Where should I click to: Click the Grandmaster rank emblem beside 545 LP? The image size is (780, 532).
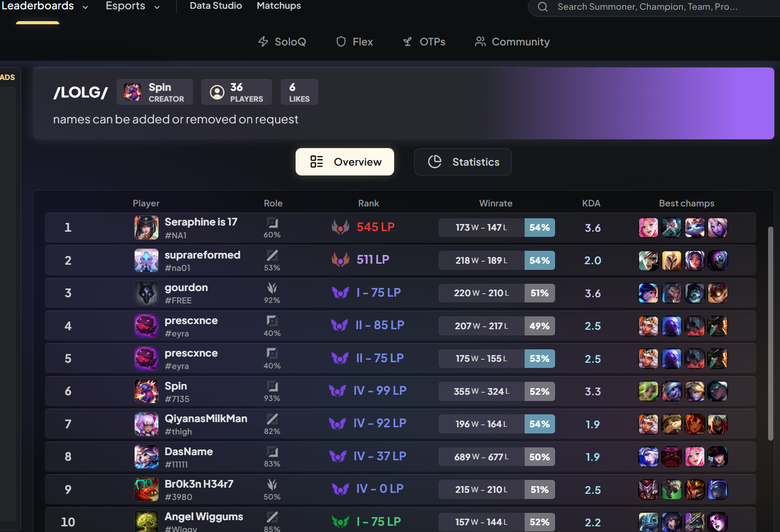[x=340, y=227]
